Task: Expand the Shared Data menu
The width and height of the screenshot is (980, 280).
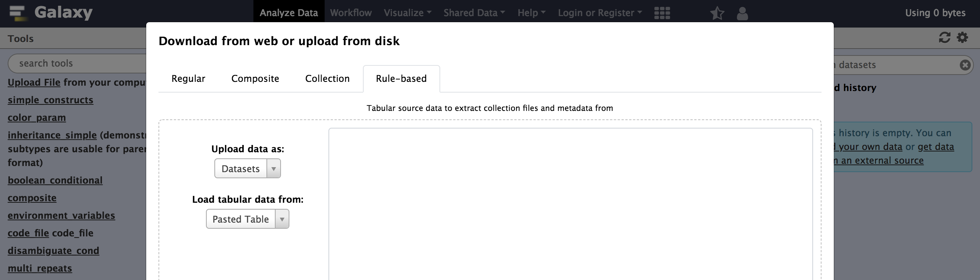Action: (x=474, y=13)
